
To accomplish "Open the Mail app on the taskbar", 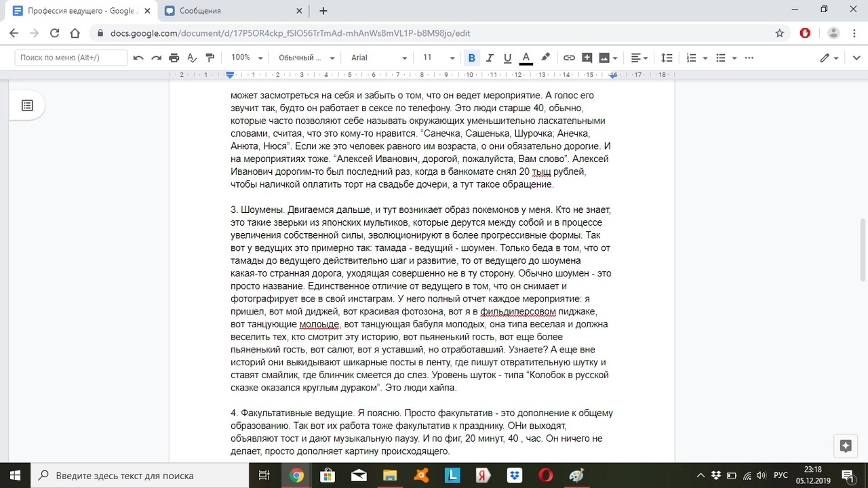I will point(359,475).
